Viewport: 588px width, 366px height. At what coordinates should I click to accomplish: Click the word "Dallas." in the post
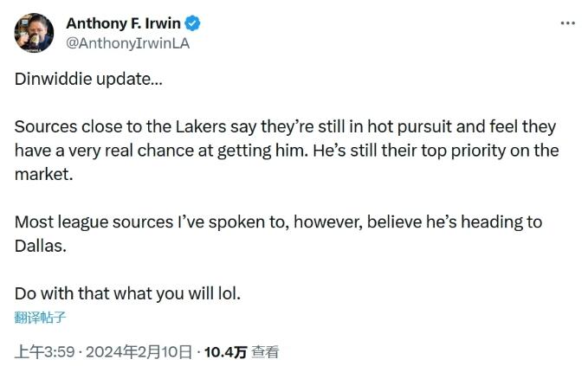[x=40, y=246]
